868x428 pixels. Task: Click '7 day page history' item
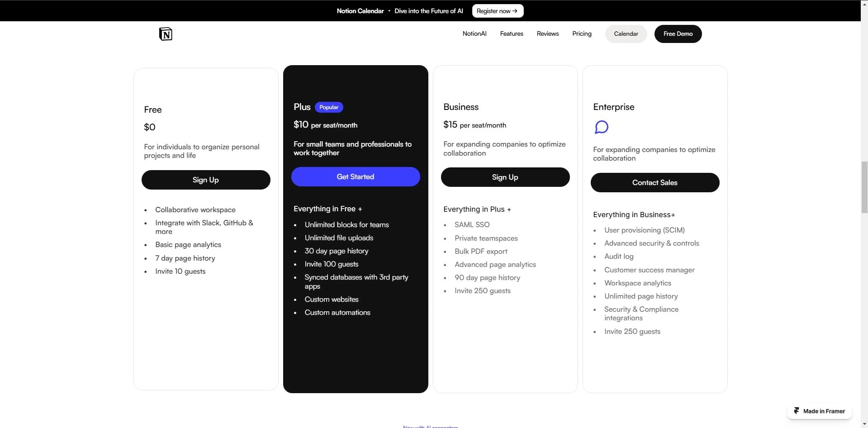(x=185, y=258)
